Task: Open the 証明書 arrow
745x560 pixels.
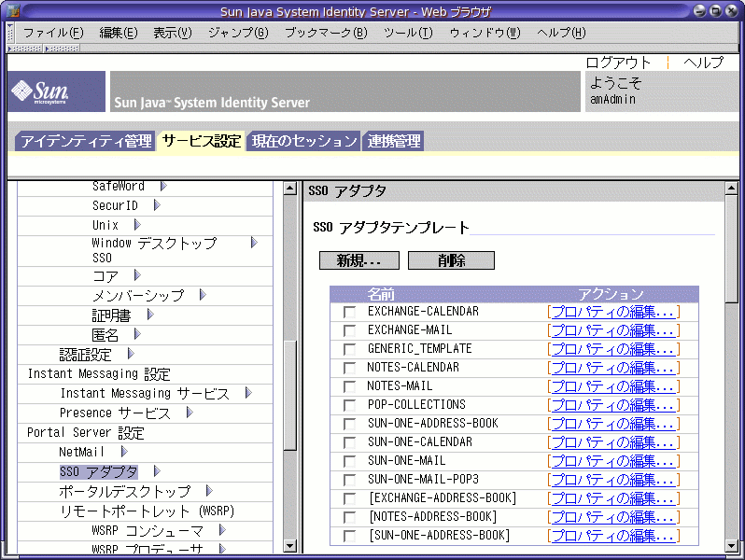Action: click(x=150, y=315)
